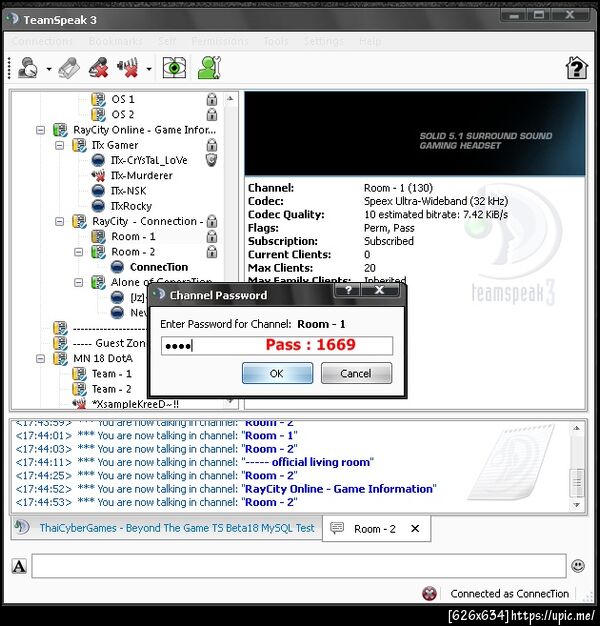
Task: Open the Connections menu
Action: [42, 41]
